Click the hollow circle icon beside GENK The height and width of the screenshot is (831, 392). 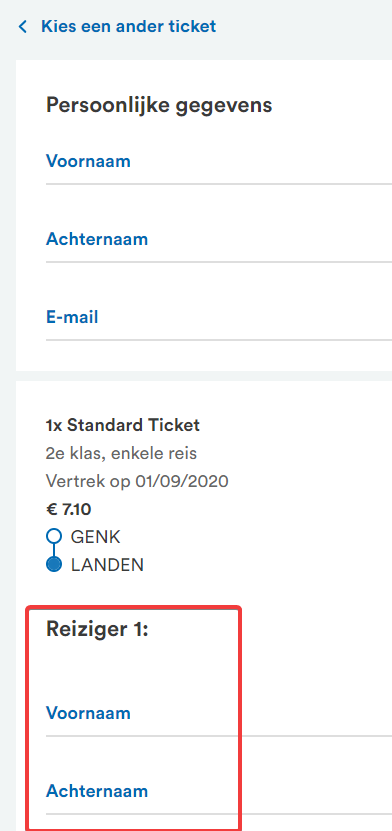click(x=54, y=536)
